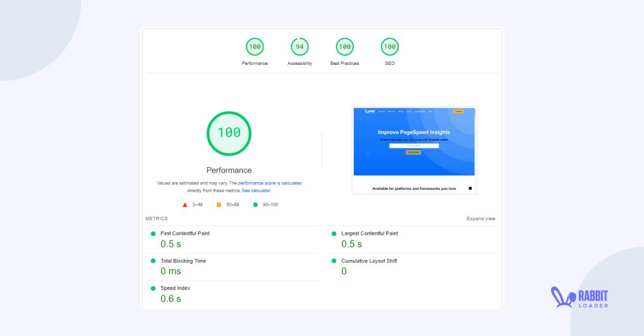The width and height of the screenshot is (644, 336).
Task: Open the 'See calculator' link
Action: (x=256, y=191)
